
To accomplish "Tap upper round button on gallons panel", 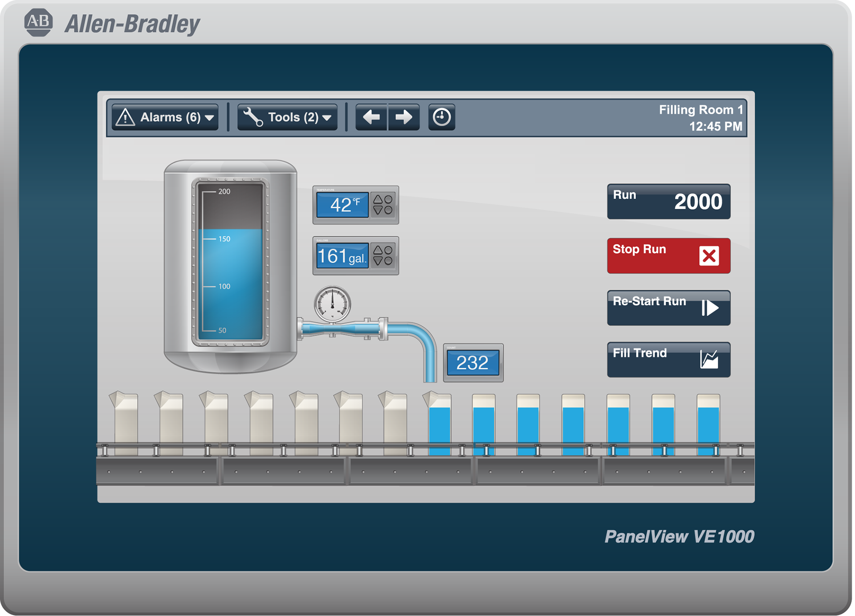I will (388, 251).
